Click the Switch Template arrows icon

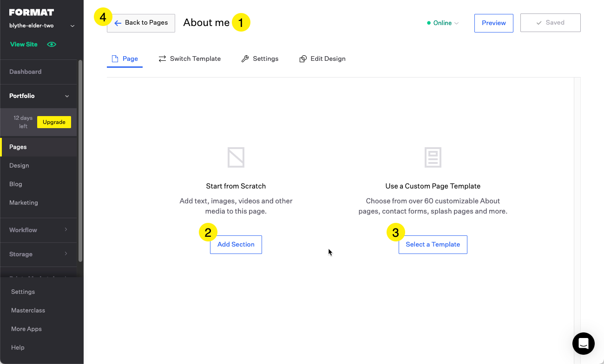pyautogui.click(x=162, y=58)
